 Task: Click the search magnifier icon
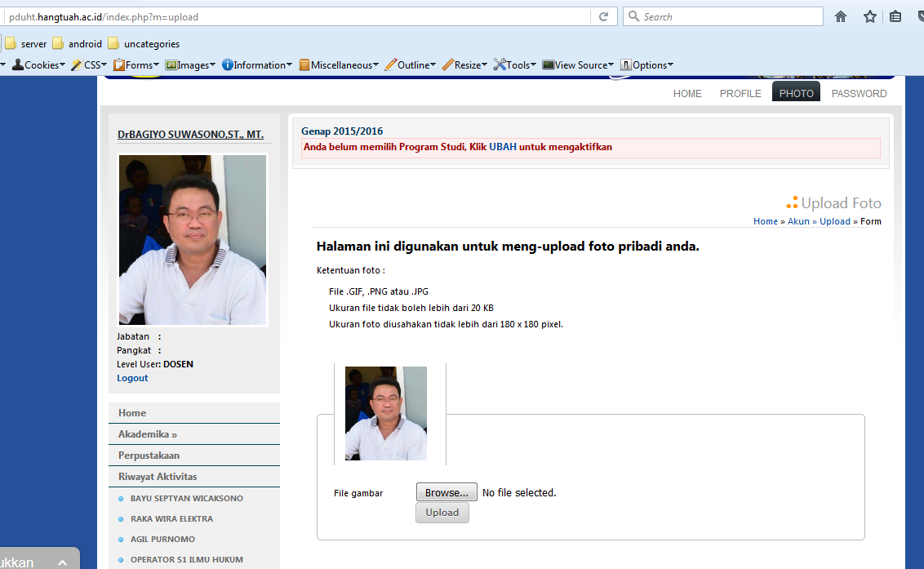(x=633, y=16)
